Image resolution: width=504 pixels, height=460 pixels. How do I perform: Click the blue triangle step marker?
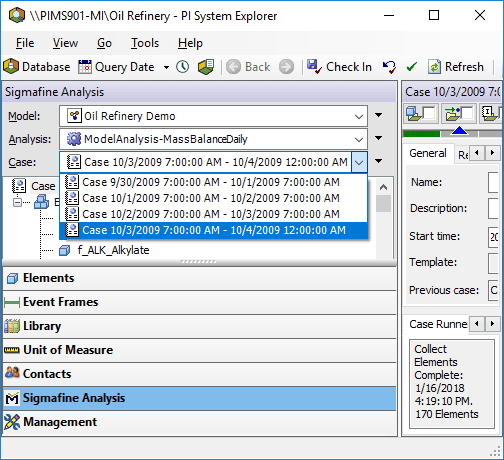click(459, 131)
